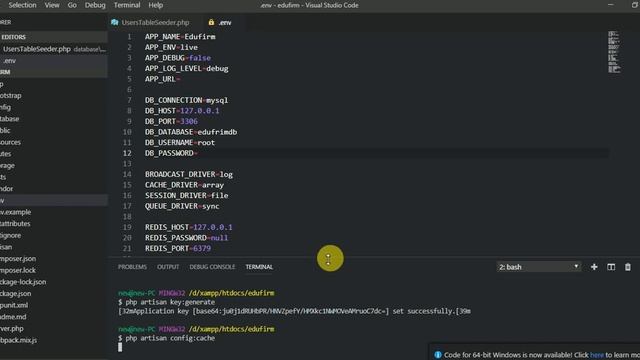Create a new terminal with plus icon
The width and height of the screenshot is (640, 360).
point(594,267)
